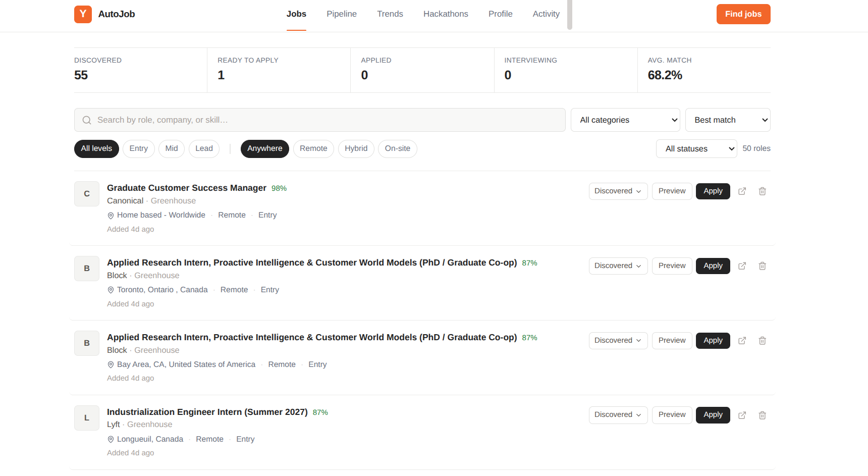The width and height of the screenshot is (868, 476).
Task: Delete the Block Bay Area research intern job
Action: tap(762, 341)
